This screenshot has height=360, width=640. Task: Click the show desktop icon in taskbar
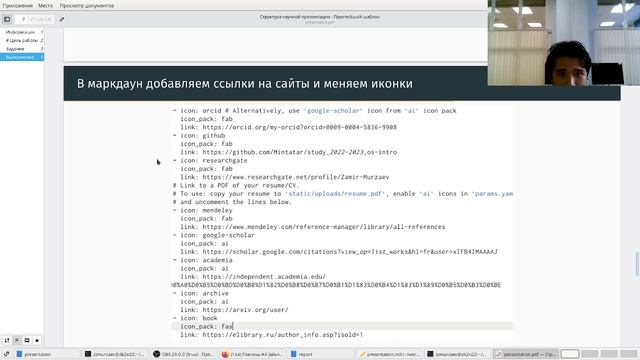(7, 354)
